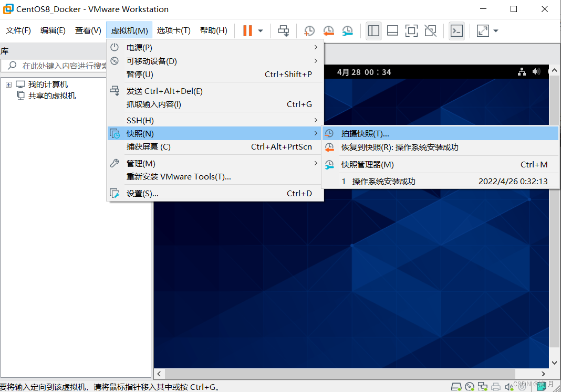This screenshot has width=561, height=392.
Task: Click the sound card status bar icon
Action: pyautogui.click(x=509, y=387)
